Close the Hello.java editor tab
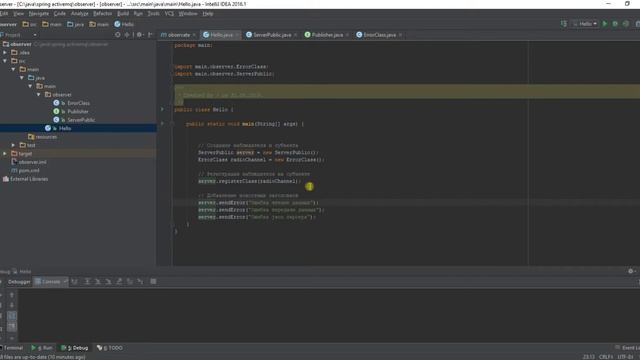This screenshot has height=360, width=640. pyautogui.click(x=237, y=35)
